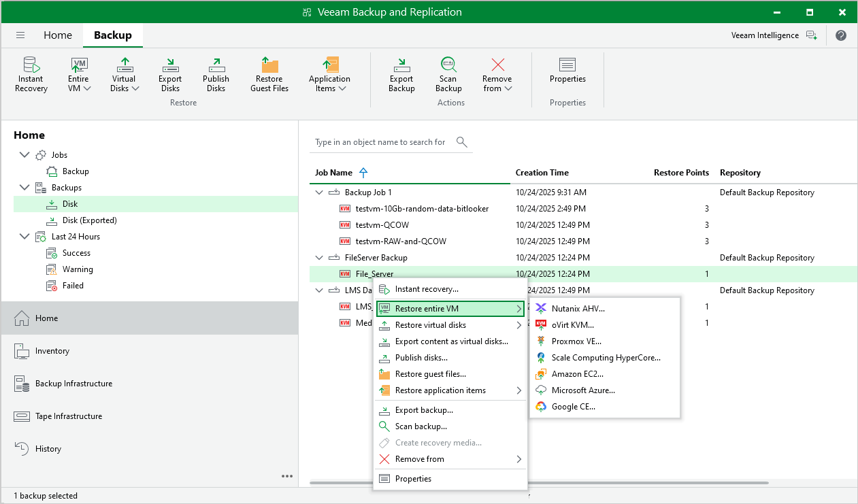Select Disk (Exported) in the tree
This screenshot has height=504, width=858.
tap(89, 220)
